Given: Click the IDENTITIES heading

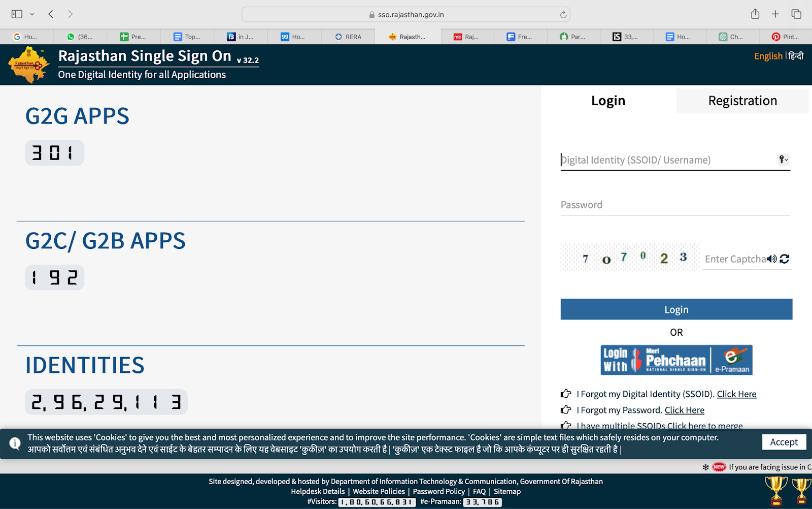Looking at the screenshot, I should click(x=85, y=365).
